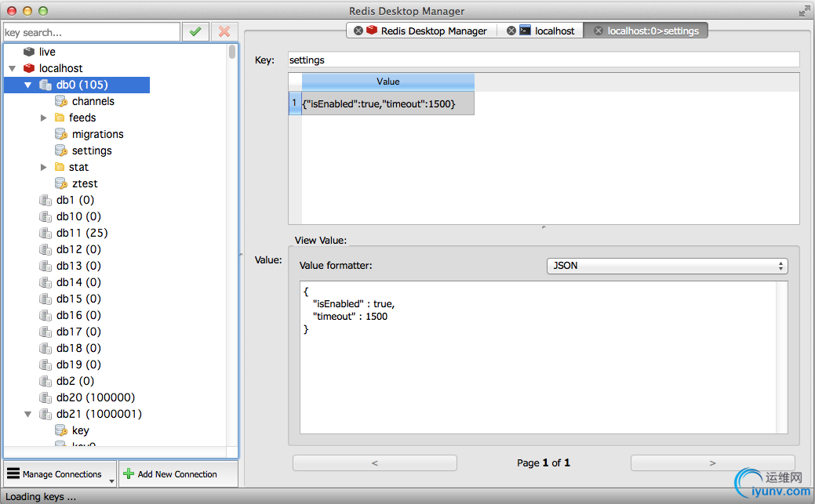This screenshot has height=504, width=815.
Task: Click the red Redis icon on first tab
Action: point(372,30)
